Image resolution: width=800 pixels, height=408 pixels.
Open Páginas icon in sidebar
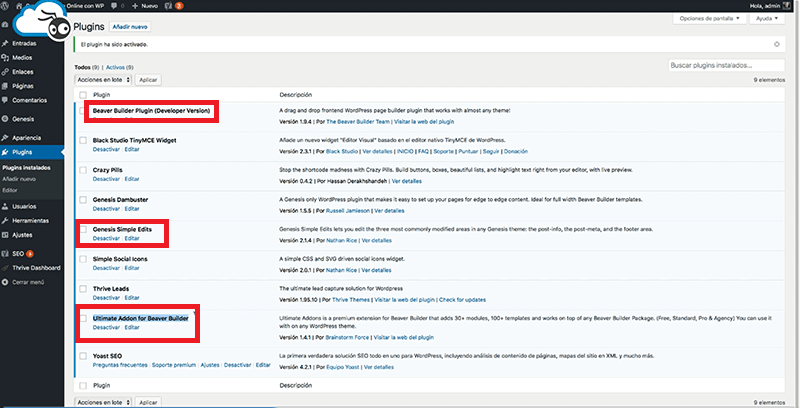(5, 86)
